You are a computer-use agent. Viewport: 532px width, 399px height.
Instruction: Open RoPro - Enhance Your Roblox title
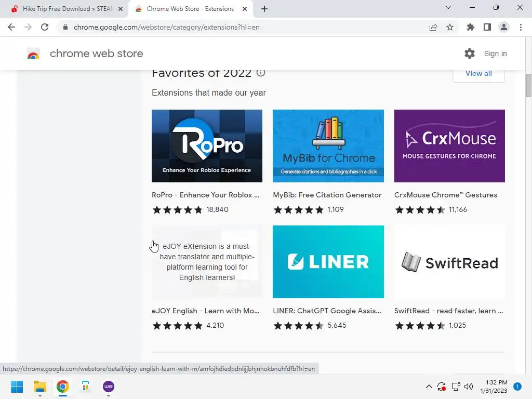pyautogui.click(x=205, y=195)
